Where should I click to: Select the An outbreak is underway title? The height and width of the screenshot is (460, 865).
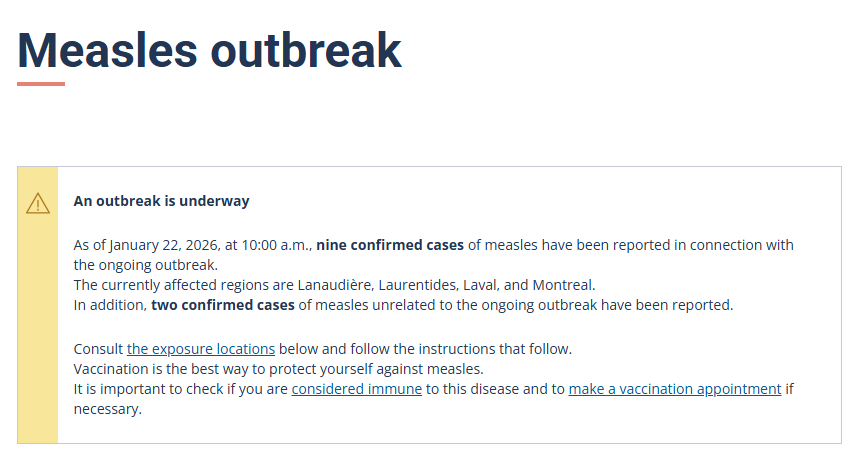point(161,201)
